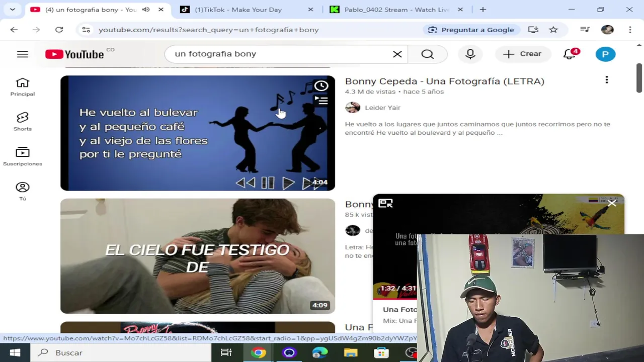Image resolution: width=644 pixels, height=362 pixels.
Task: Switch to the TikTok - Make Your Day tab
Action: (238, 10)
